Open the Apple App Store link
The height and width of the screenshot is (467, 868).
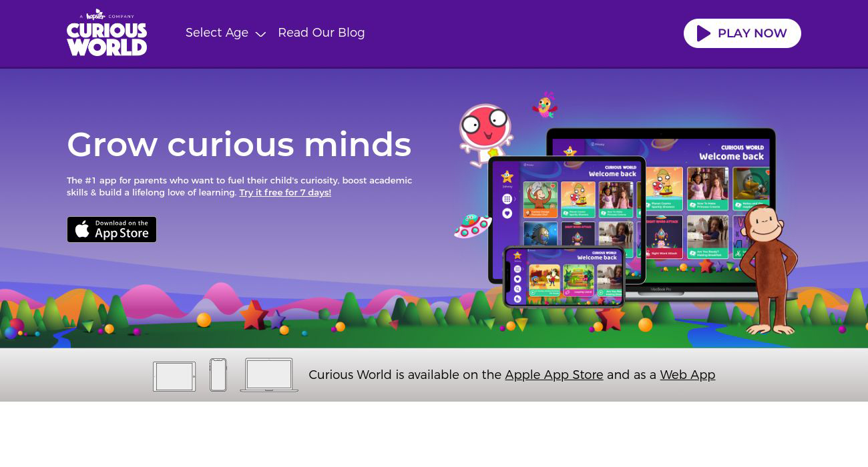(x=554, y=375)
